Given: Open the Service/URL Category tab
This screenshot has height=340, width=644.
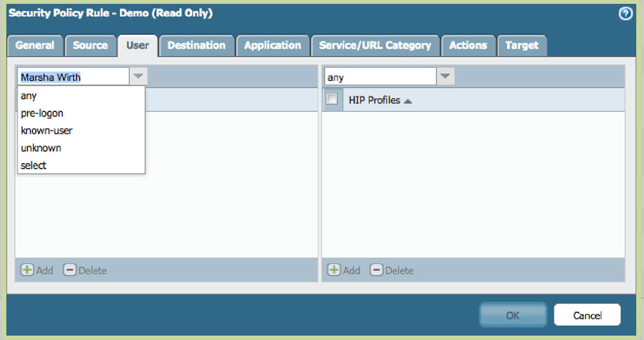Looking at the screenshot, I should coord(375,46).
